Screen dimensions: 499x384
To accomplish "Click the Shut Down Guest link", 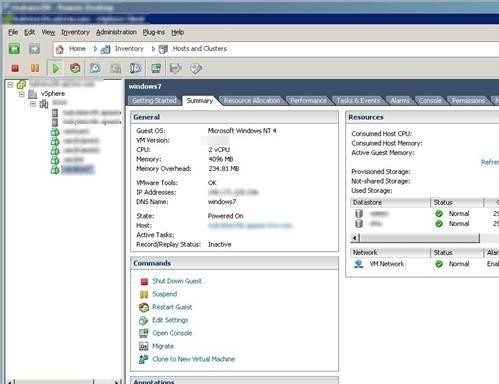I will click(177, 281).
